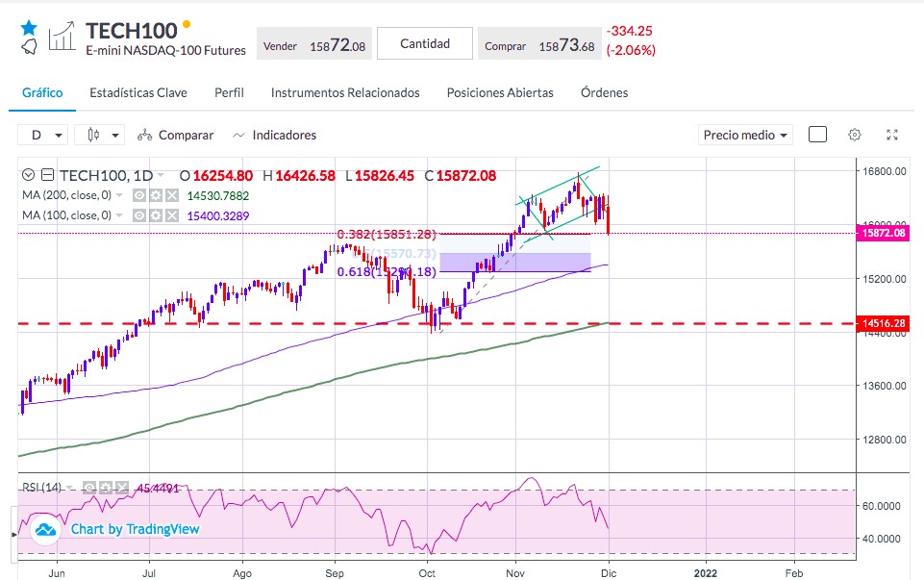
Task: Click the small arrow at chart's bottom-left edge
Action: tap(14, 535)
